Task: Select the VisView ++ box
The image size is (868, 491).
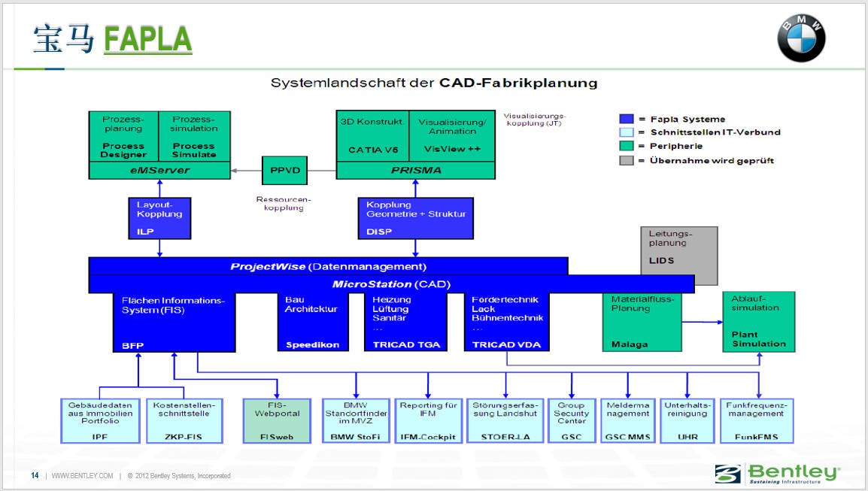Action: coord(452,136)
